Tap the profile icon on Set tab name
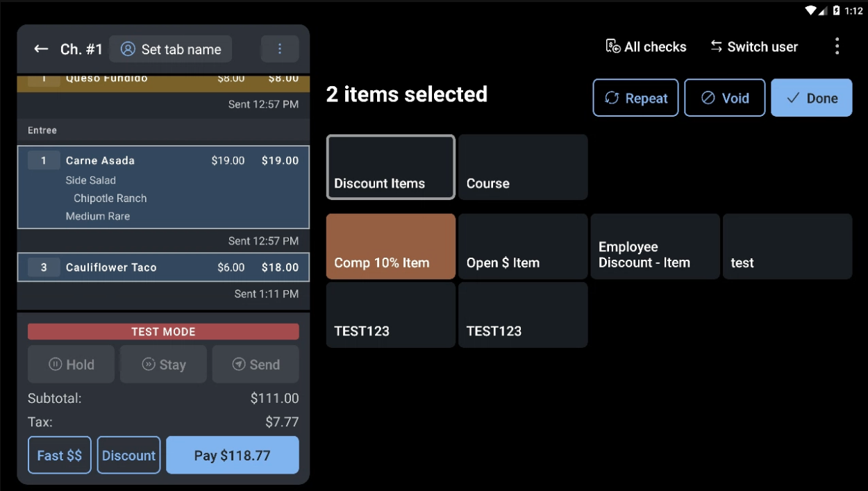Screen dimensions: 868x491 click(127, 49)
